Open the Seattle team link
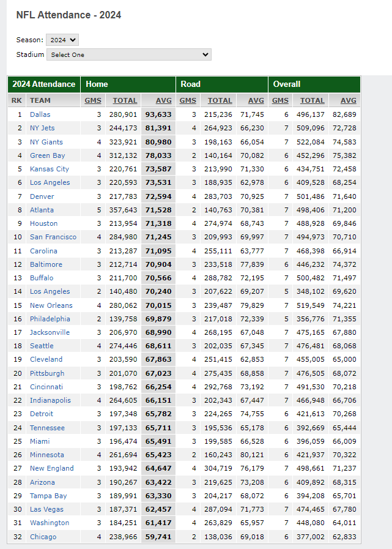Viewport: 392px width, 549px height. [x=42, y=346]
